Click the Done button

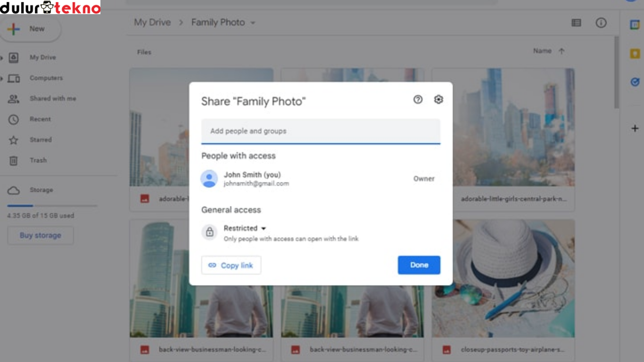coord(419,265)
